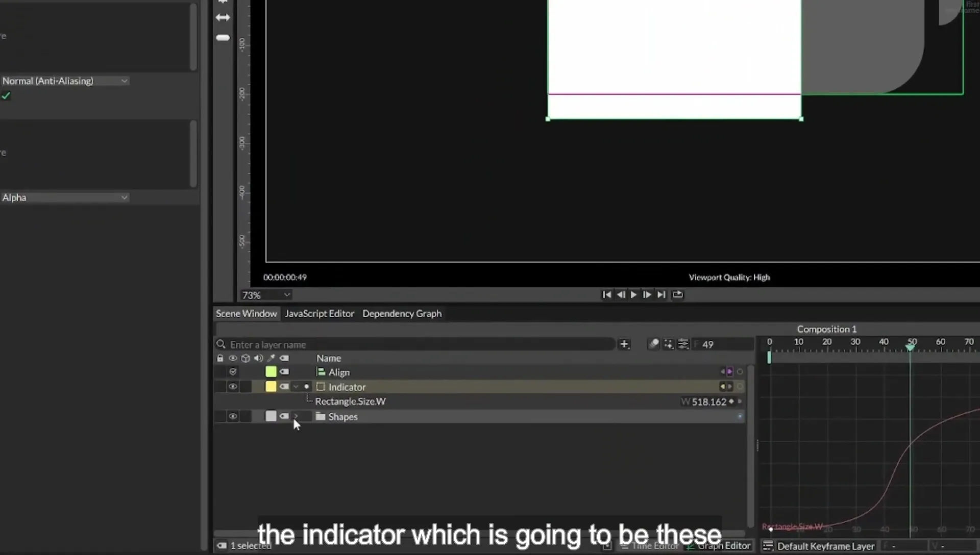Click the sparkle selection icon in scene toolbar
980x555 pixels.
[668, 344]
